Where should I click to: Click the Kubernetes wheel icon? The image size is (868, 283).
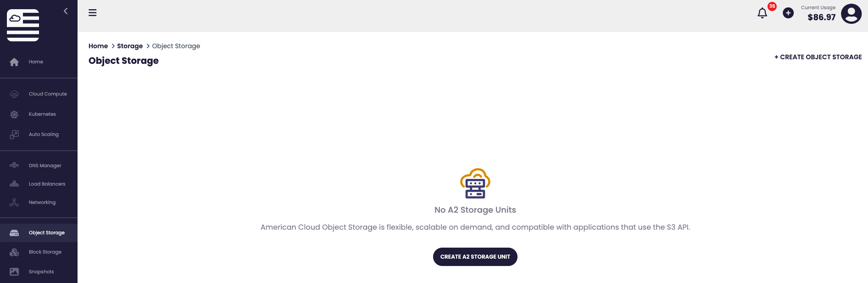click(14, 114)
